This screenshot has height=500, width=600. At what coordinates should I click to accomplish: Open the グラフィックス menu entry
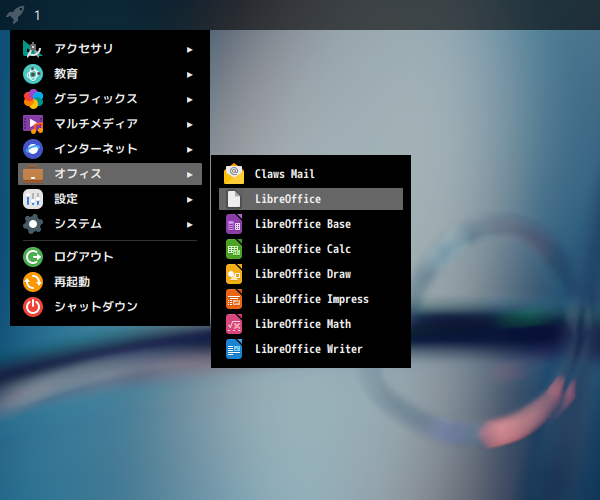point(110,99)
